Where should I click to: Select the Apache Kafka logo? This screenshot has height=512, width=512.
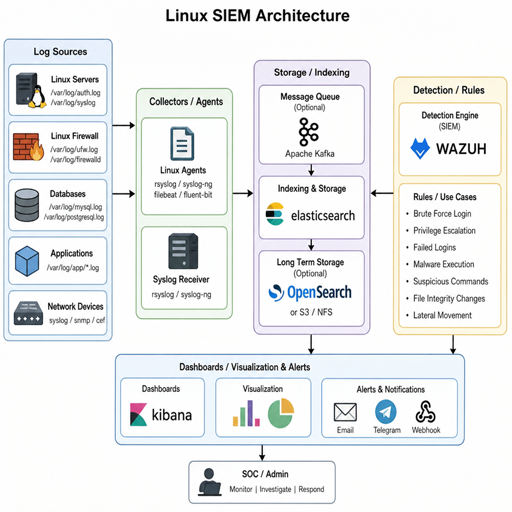pos(309,132)
